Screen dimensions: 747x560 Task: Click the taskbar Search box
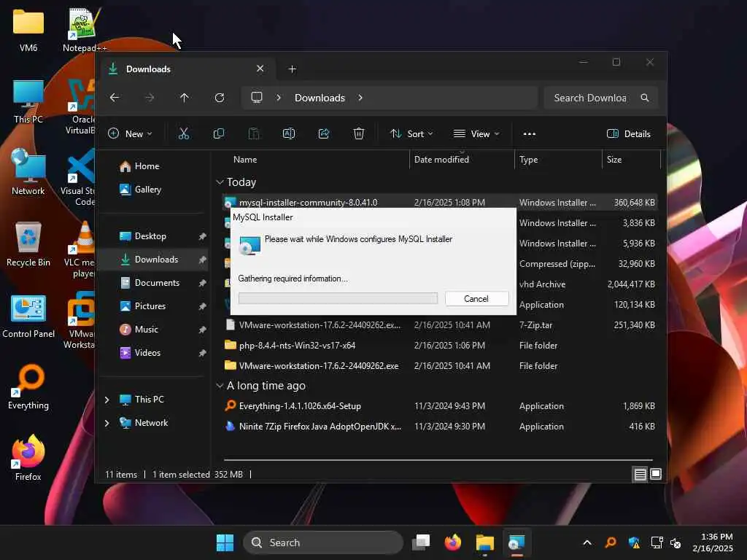(x=323, y=542)
